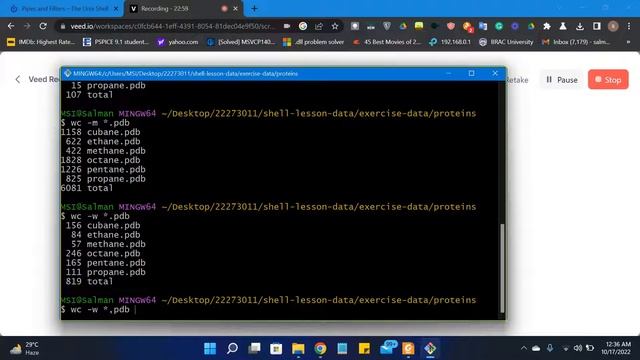The width and height of the screenshot is (640, 360).
Task: Close the Pipes and Filters tab
Action: tap(116, 9)
